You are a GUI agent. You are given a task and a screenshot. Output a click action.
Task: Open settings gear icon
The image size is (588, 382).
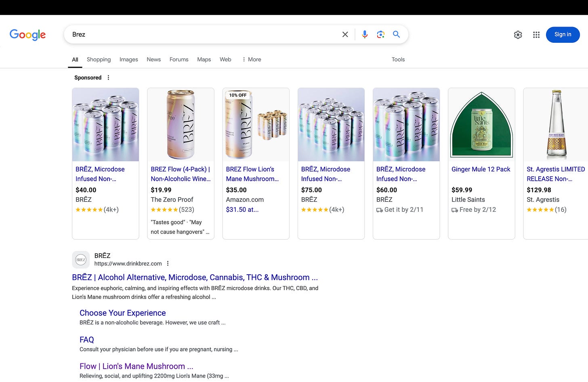(x=518, y=35)
